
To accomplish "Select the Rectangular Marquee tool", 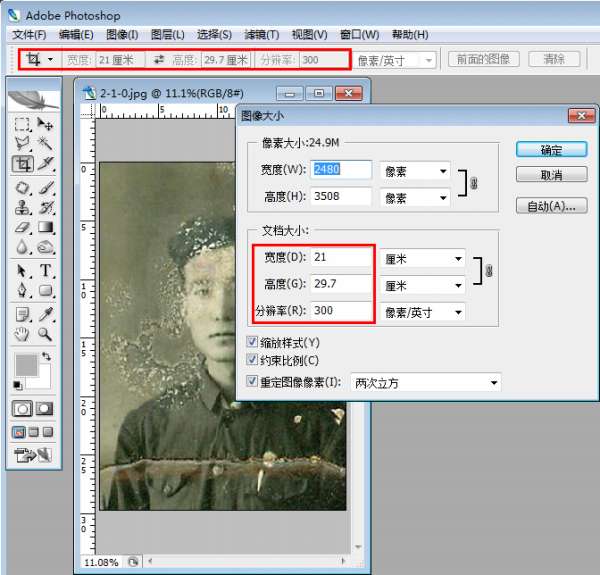I will (22, 124).
